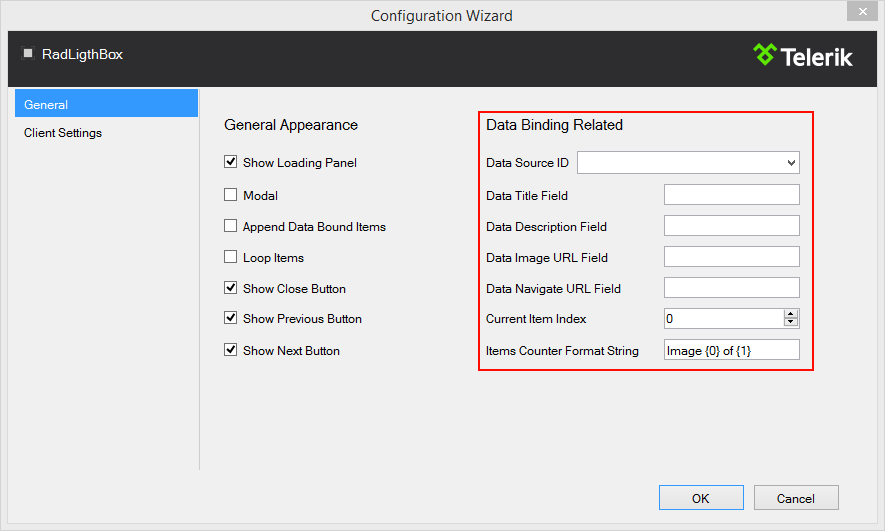885x531 pixels.
Task: Uncheck Show Next Button checkbox
Action: click(x=230, y=350)
